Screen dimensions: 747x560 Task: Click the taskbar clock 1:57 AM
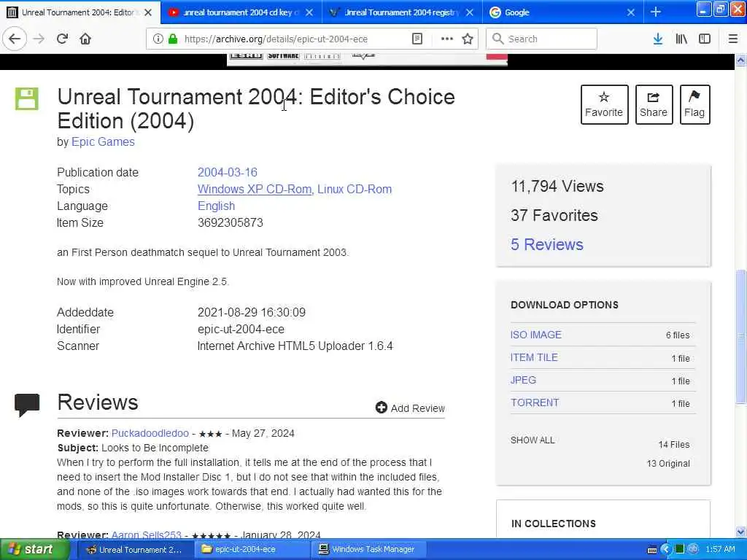tap(720, 550)
